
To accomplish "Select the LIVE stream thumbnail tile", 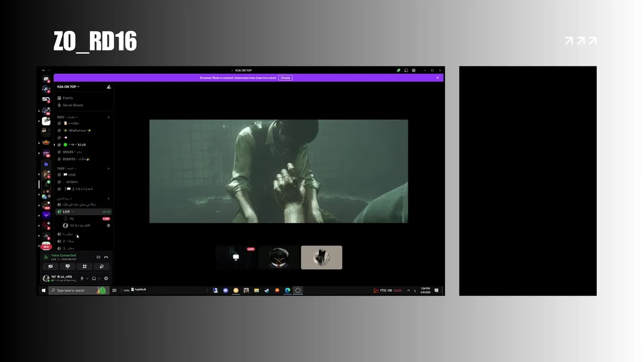I will coord(236,257).
